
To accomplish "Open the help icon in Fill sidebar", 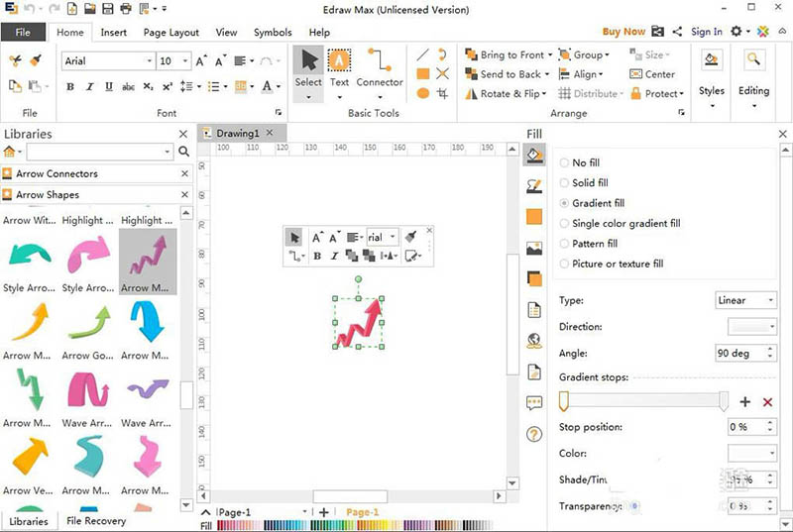I will [534, 434].
